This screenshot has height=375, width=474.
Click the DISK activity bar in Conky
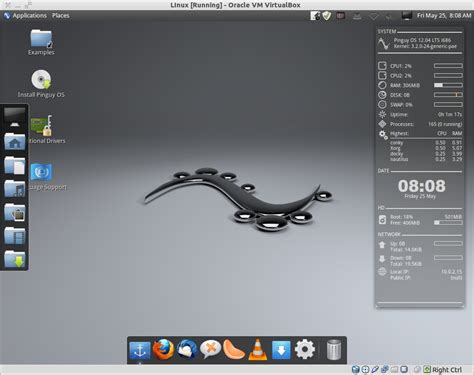pos(448,95)
